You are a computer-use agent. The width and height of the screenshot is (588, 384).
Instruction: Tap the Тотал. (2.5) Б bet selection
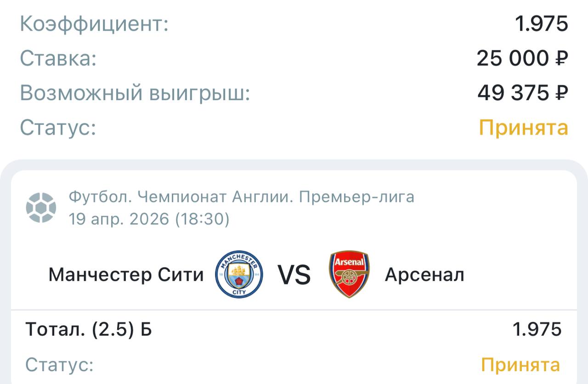(x=89, y=329)
